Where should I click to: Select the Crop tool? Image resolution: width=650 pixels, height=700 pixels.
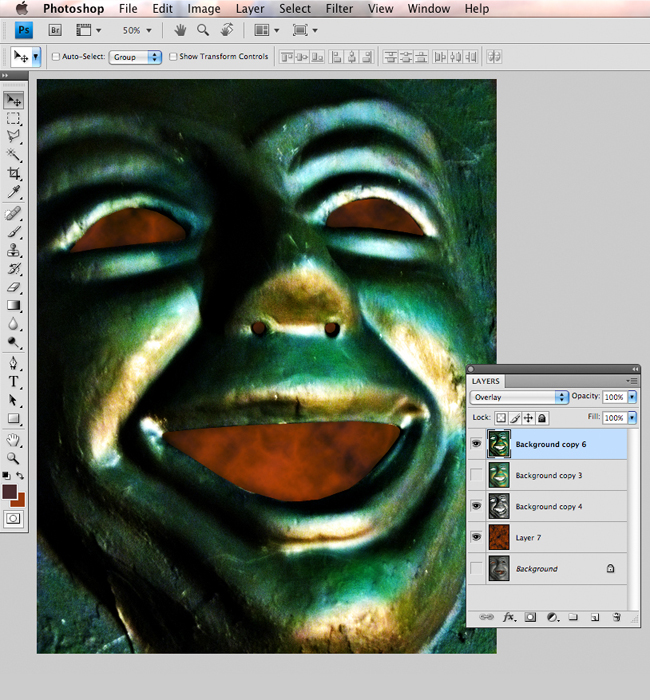tap(13, 173)
